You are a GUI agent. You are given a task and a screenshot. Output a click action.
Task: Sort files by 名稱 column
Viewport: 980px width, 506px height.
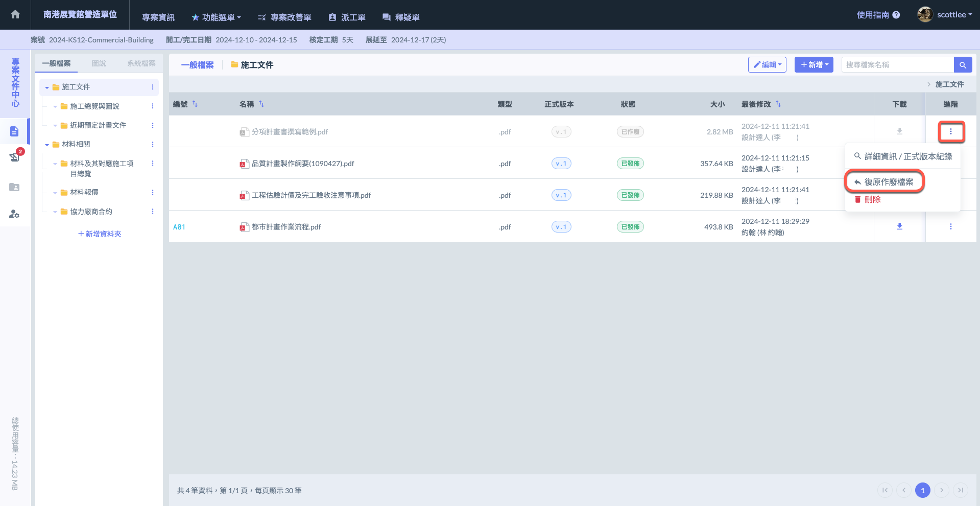pos(261,104)
